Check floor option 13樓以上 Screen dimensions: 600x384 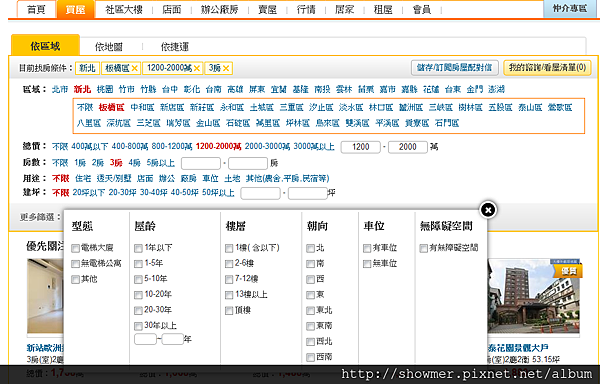229,295
